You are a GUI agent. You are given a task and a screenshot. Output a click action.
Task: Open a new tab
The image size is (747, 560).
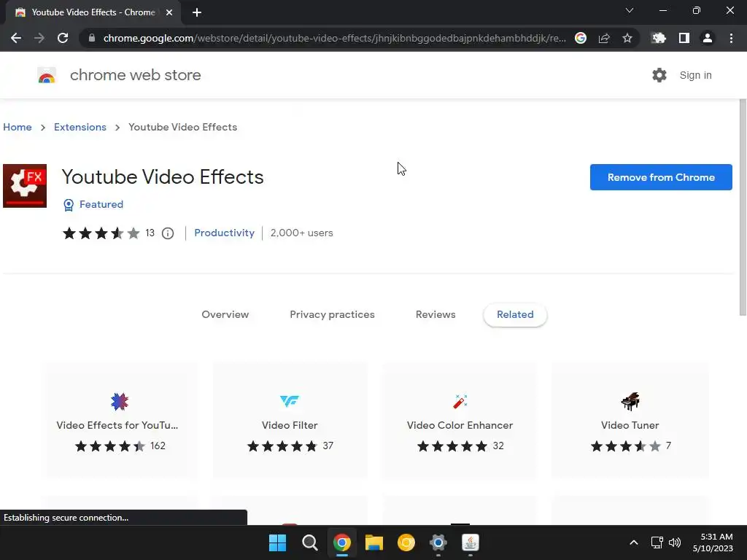click(197, 12)
